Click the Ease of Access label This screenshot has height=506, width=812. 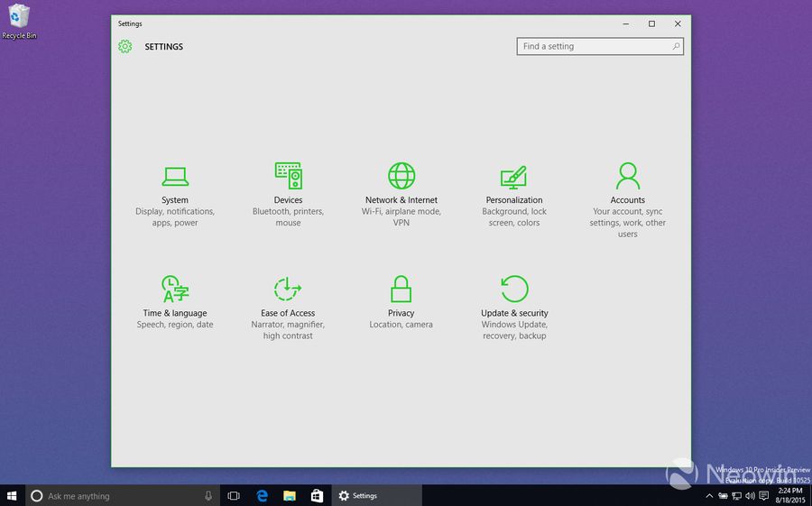click(x=288, y=313)
